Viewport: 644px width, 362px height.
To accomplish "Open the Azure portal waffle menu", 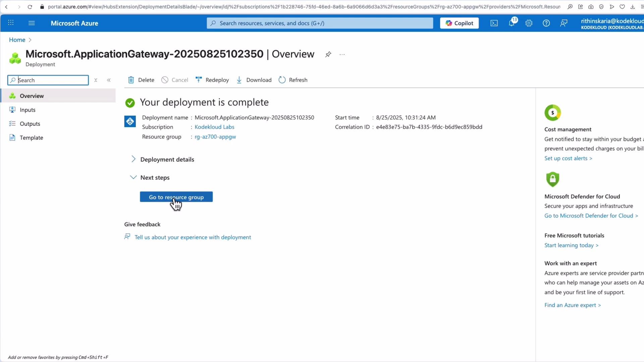I will (11, 23).
